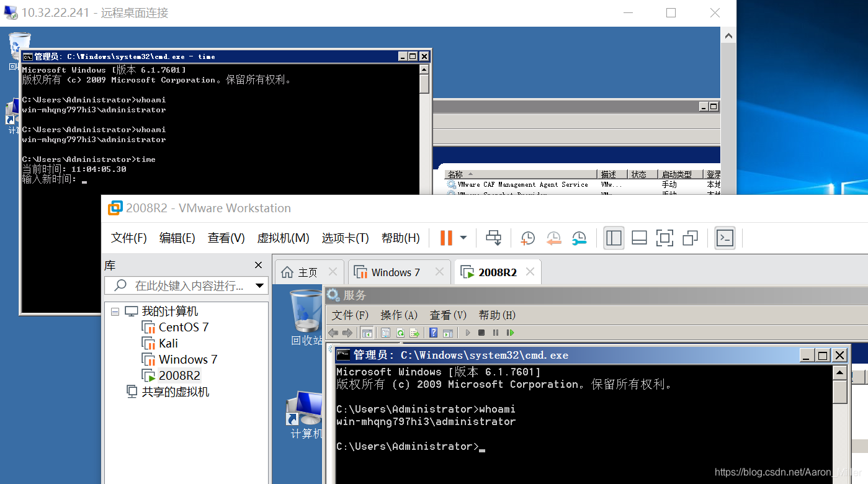Toggle console view icon in VMware toolbar
The image size is (868, 484).
(x=725, y=238)
